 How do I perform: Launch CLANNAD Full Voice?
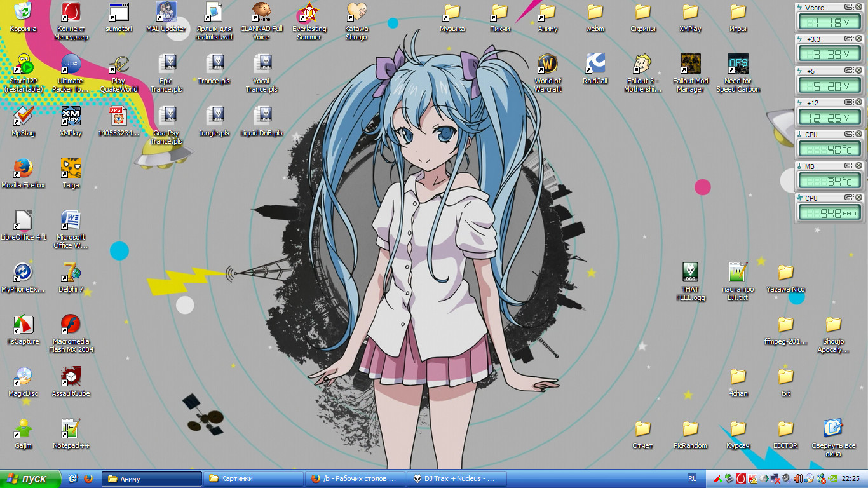click(x=261, y=21)
